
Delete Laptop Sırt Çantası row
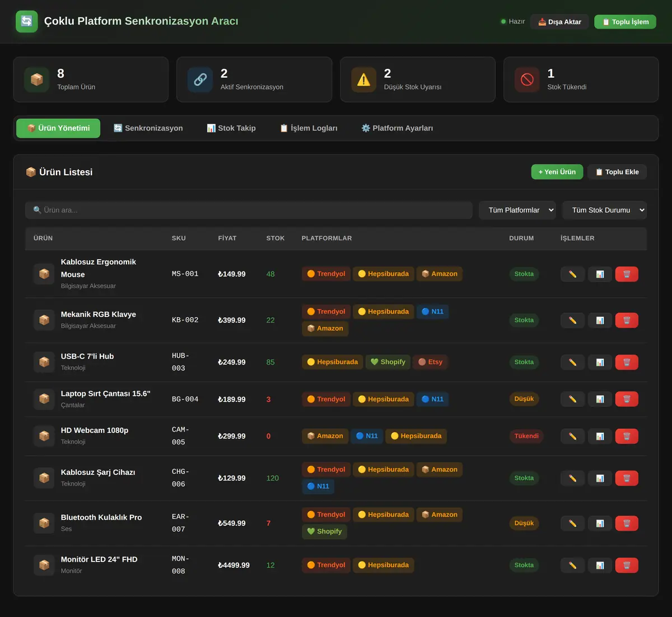[627, 399]
